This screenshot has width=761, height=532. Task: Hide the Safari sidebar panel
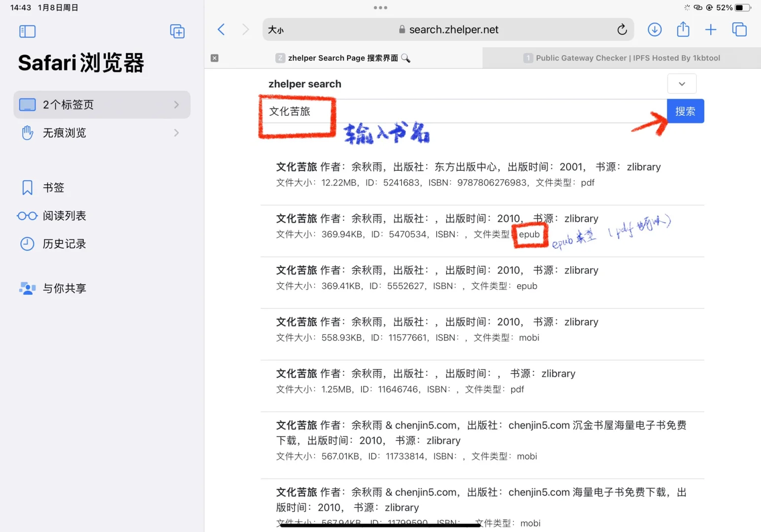pos(27,32)
